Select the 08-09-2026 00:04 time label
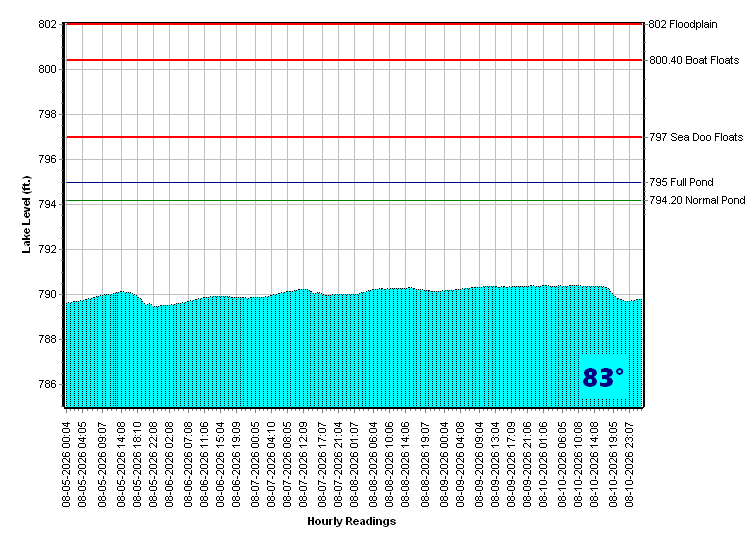 click(x=444, y=464)
